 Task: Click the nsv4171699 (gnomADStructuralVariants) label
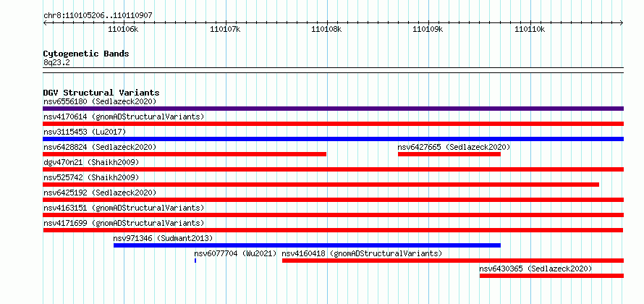(x=124, y=223)
